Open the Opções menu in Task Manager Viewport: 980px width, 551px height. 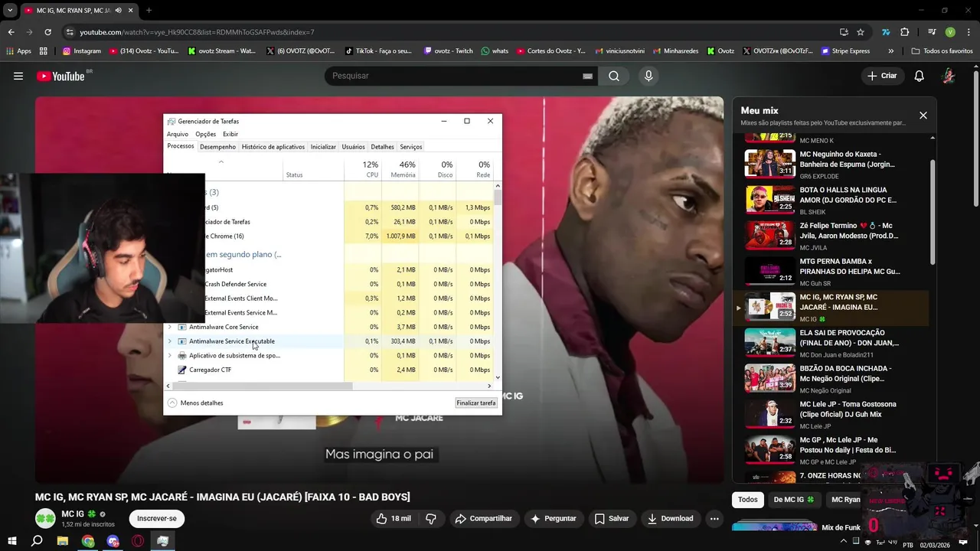click(x=205, y=134)
